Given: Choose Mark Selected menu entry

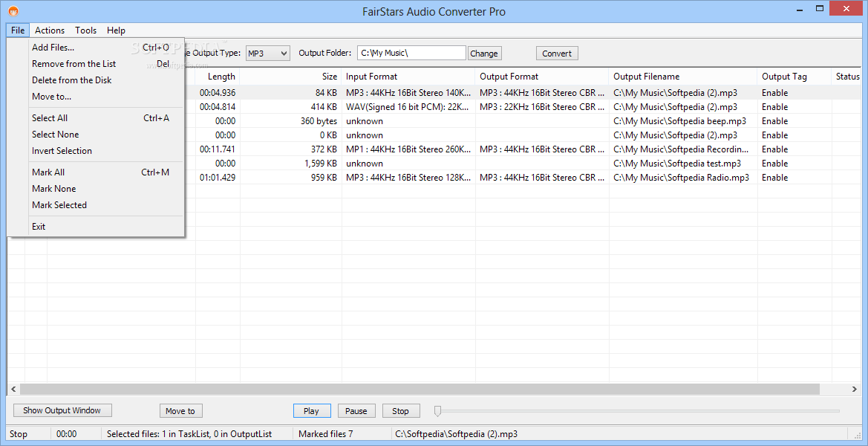Looking at the screenshot, I should (95, 205).
